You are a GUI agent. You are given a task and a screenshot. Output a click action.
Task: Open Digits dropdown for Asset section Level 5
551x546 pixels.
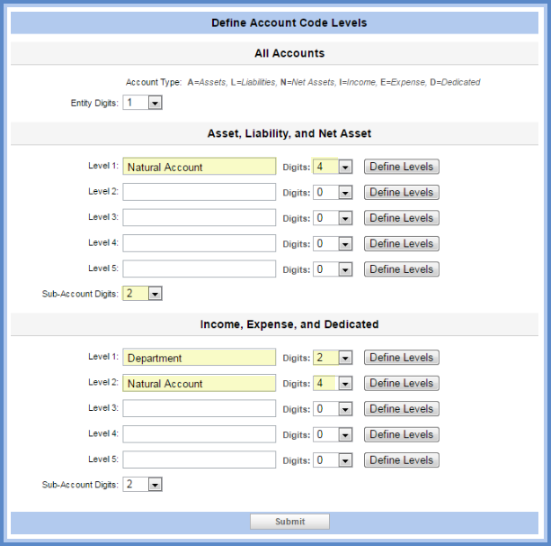(x=332, y=269)
